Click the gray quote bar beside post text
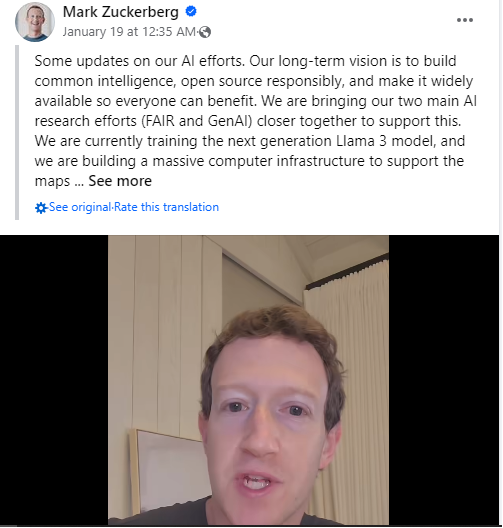 17,132
